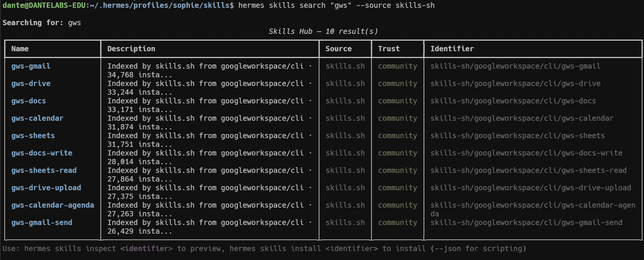Select the gws-gmail-send skill name
Viewport: 644px width, 260px height.
tap(42, 222)
